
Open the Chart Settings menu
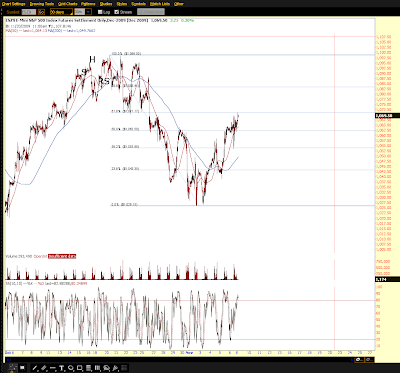coord(13,4)
